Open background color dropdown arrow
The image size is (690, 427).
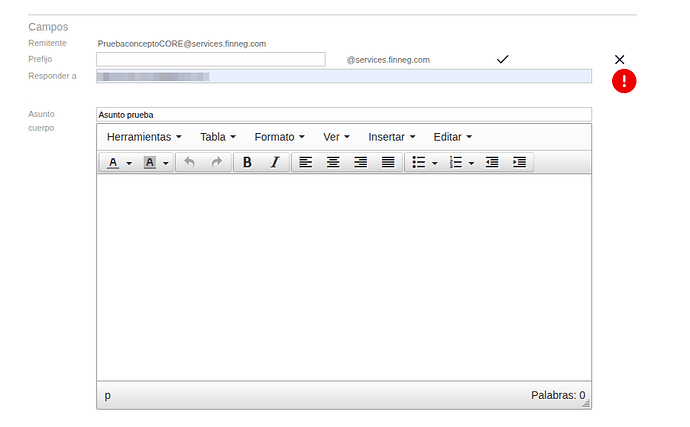coord(166,163)
